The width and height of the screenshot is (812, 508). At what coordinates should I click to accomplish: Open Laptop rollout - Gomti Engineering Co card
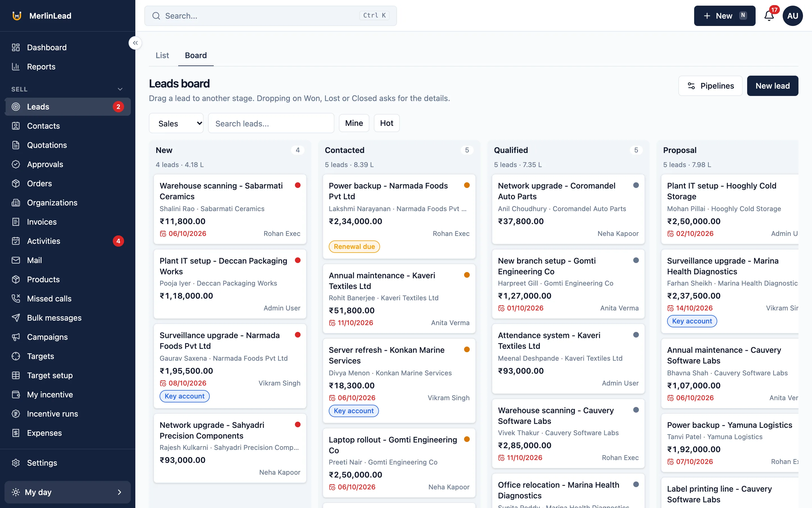[x=399, y=463]
